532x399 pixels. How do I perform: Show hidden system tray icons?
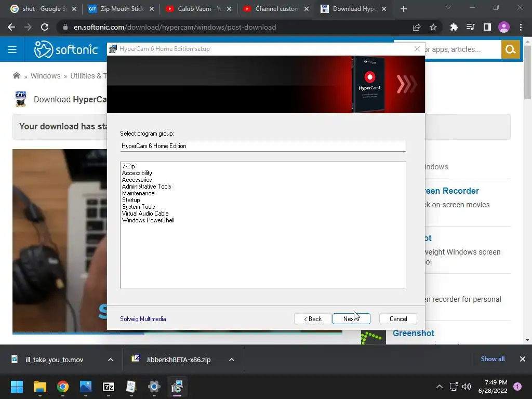pos(440,387)
